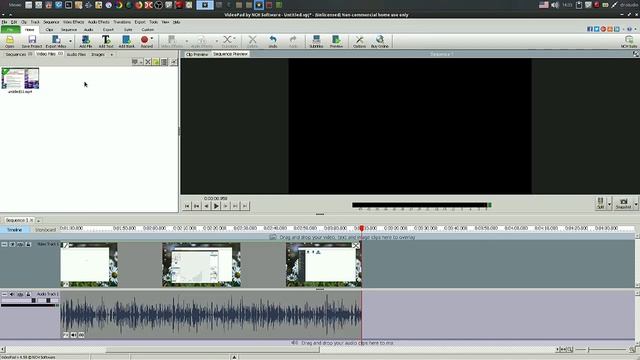
Task: Select the second video clip on the timeline
Action: point(201,265)
